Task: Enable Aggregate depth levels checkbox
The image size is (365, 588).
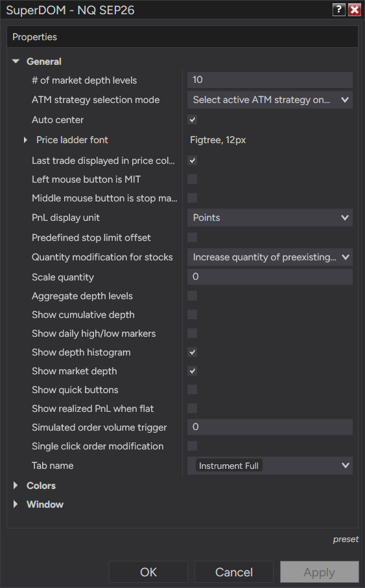Action: coord(193,296)
